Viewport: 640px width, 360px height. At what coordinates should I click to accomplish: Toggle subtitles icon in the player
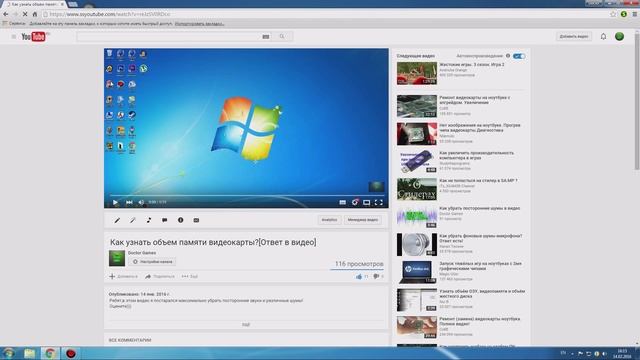click(x=342, y=202)
